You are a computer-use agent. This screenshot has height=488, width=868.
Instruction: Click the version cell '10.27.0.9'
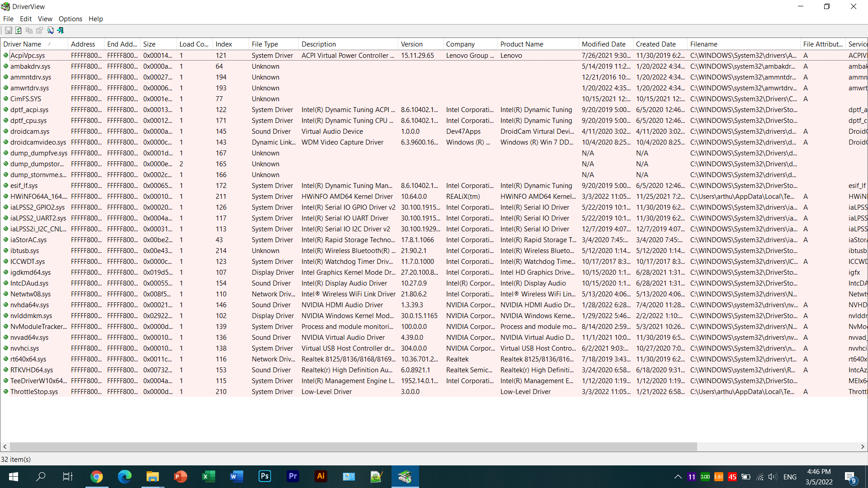414,283
